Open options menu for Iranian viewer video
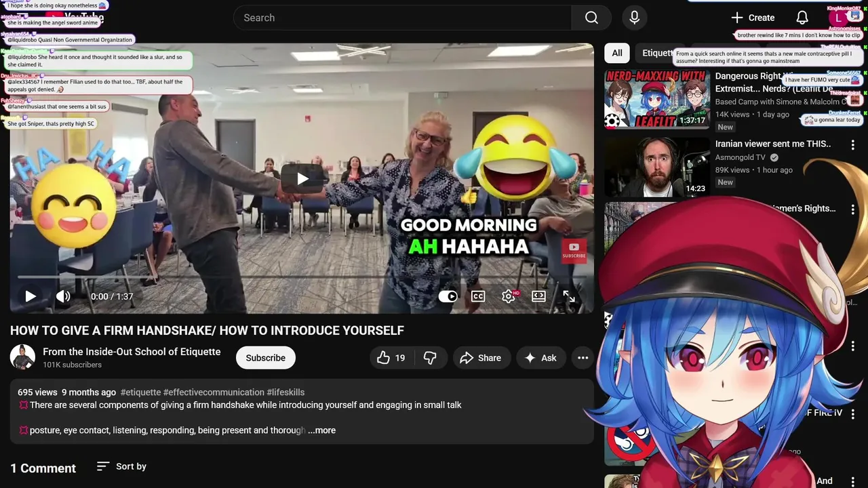This screenshot has height=488, width=868. click(853, 145)
